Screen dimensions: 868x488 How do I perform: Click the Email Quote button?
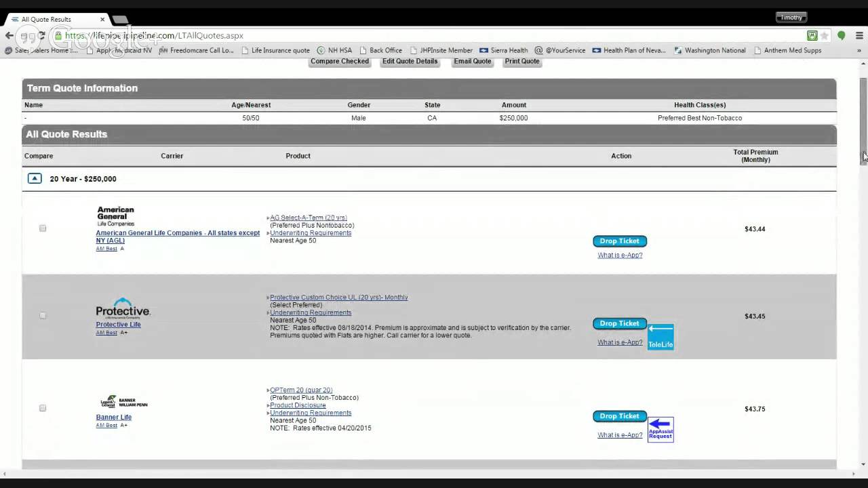[x=473, y=61]
